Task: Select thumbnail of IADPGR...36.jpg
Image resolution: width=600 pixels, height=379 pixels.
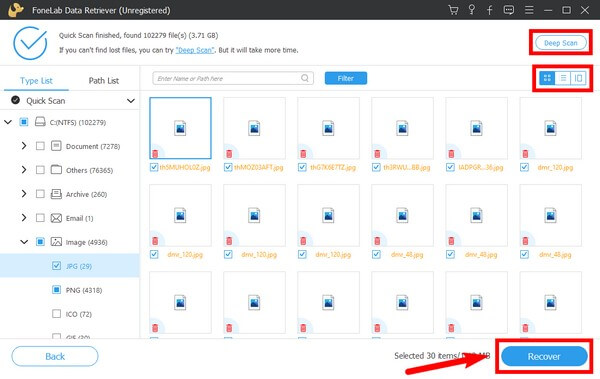Action: 476,128
